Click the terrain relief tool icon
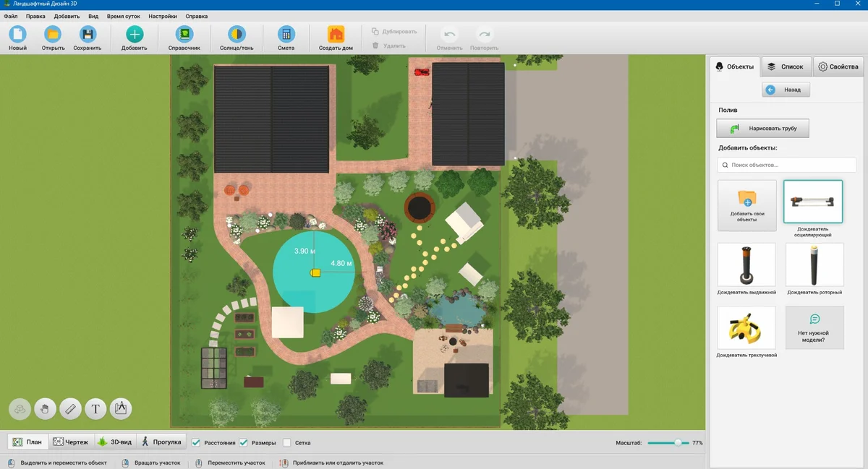 [x=20, y=409]
